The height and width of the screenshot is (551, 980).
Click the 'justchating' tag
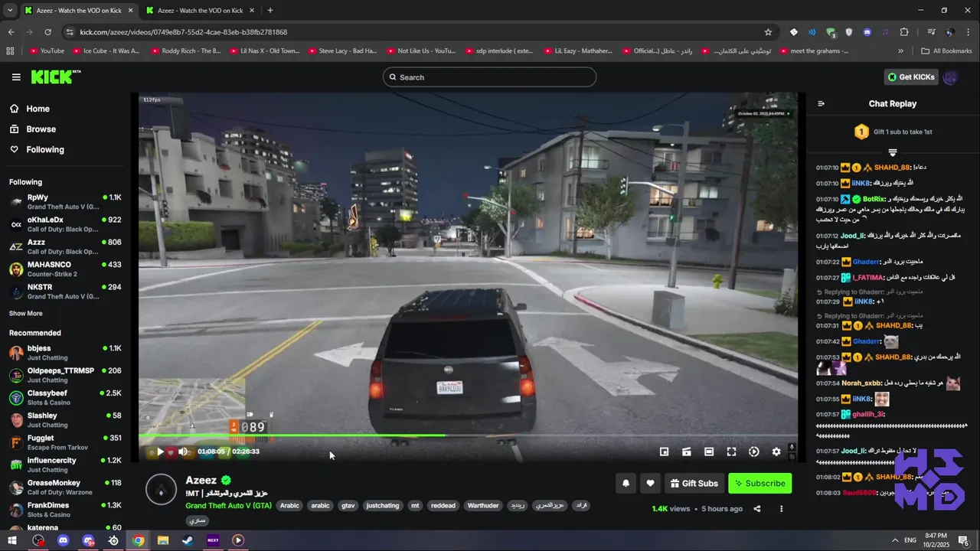tap(383, 506)
